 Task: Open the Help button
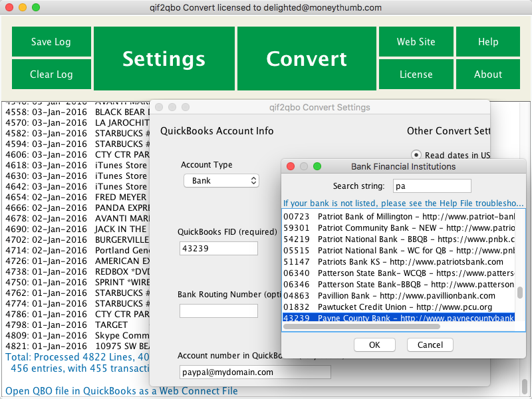488,42
